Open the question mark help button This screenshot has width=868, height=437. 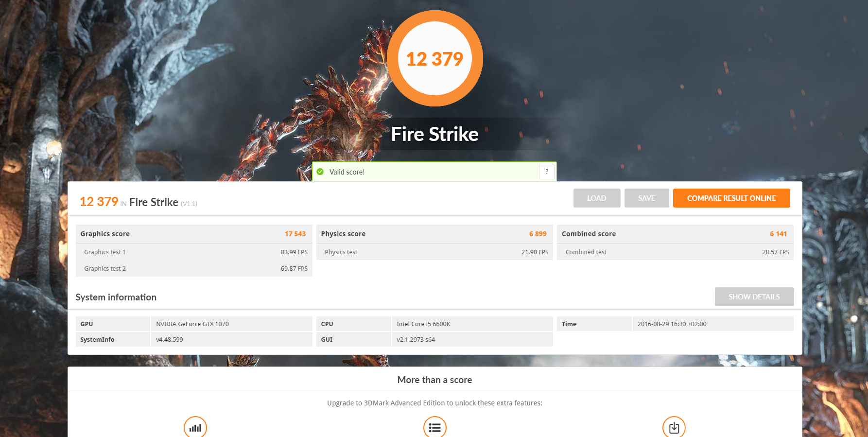(547, 172)
